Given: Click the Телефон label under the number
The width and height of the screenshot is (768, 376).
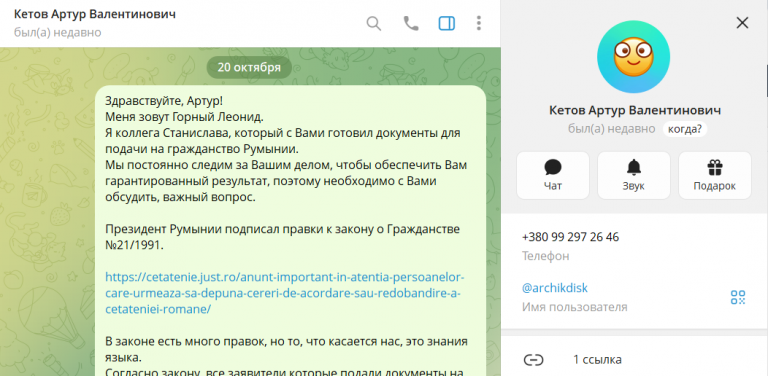Looking at the screenshot, I should [x=546, y=256].
